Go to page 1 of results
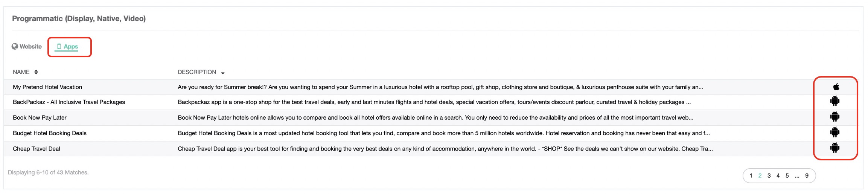This screenshot has width=868, height=195. point(751,176)
